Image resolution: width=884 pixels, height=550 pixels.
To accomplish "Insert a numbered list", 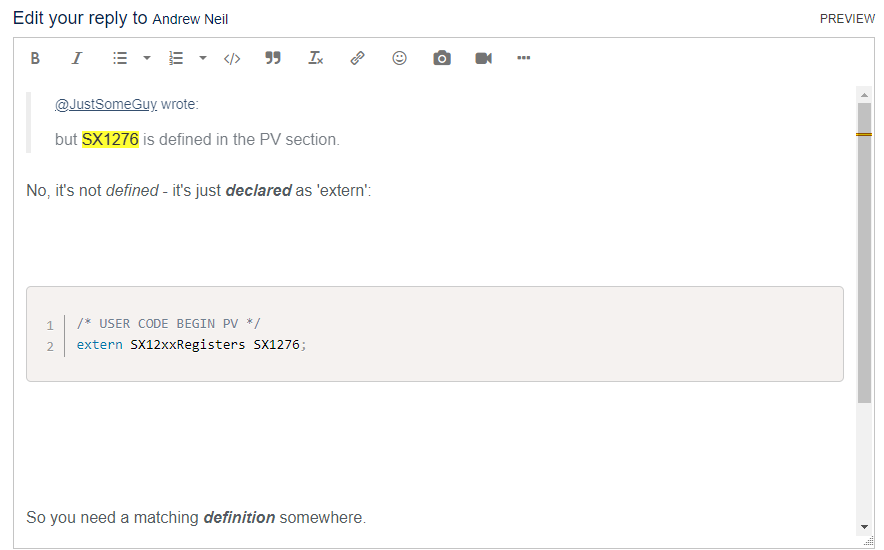I will point(176,58).
